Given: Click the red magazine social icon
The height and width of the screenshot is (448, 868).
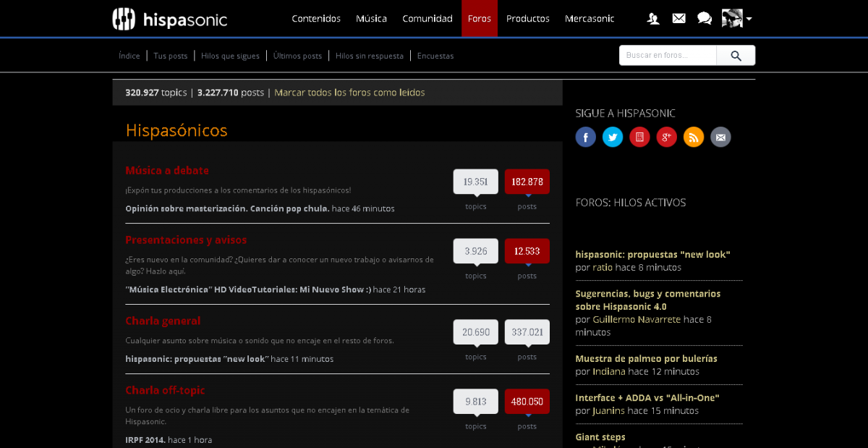Looking at the screenshot, I should click(639, 137).
